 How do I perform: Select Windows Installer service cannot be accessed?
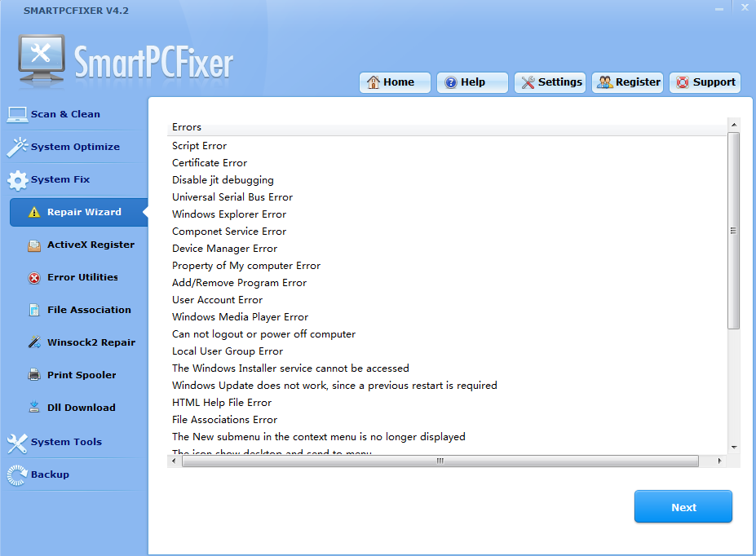(290, 368)
